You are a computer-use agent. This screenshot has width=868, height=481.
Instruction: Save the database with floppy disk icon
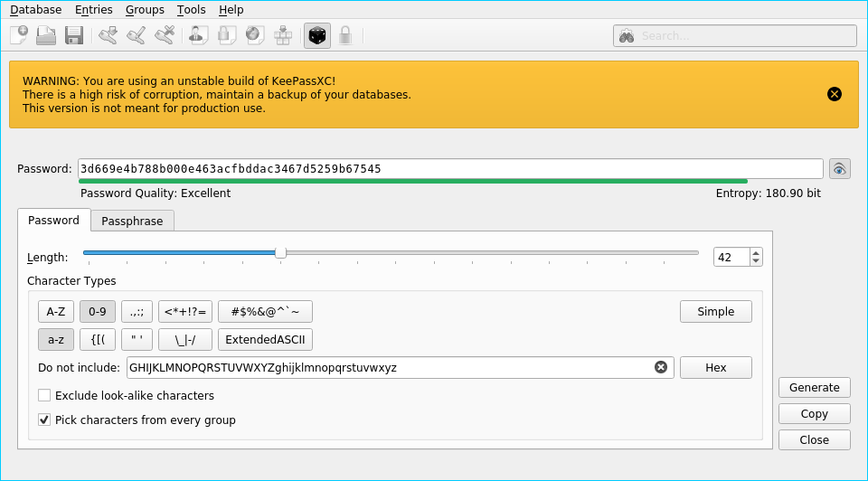coord(73,35)
